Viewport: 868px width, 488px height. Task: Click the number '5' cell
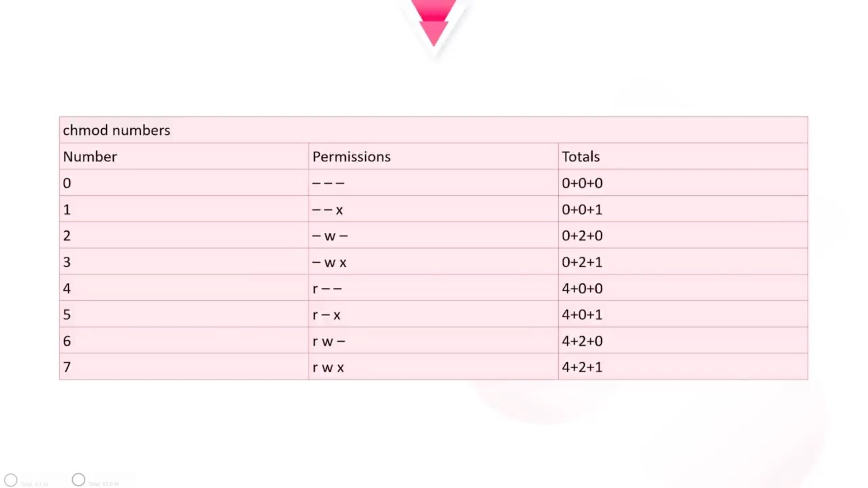point(67,314)
